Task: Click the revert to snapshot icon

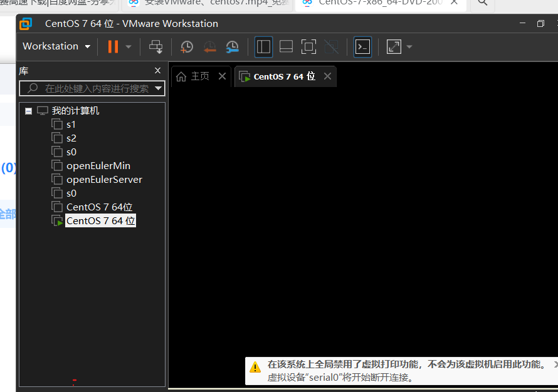Action: point(209,46)
